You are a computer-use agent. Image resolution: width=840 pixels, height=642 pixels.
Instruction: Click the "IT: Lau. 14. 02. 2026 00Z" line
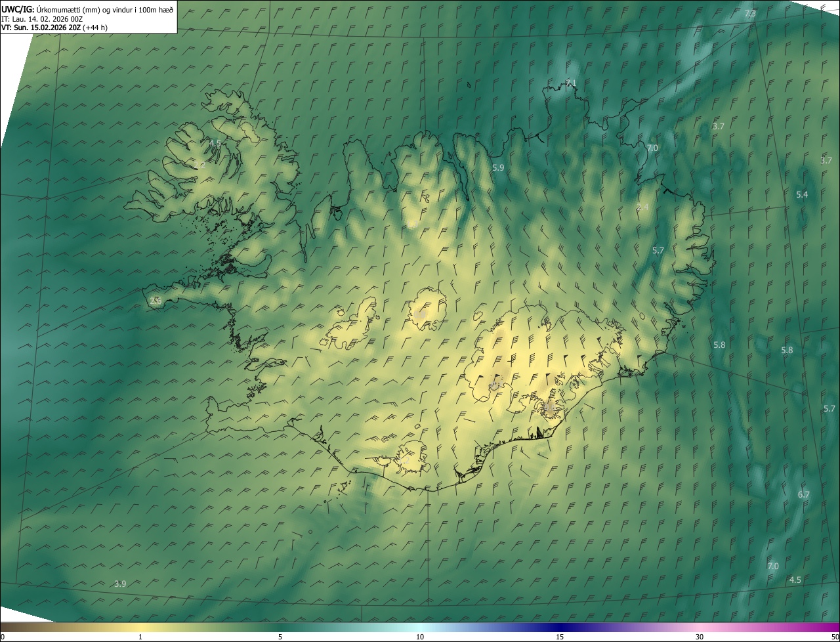tap(42, 18)
